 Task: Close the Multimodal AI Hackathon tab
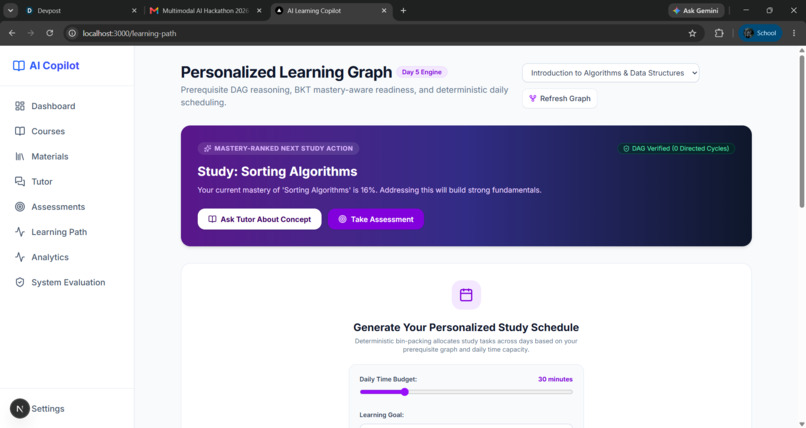click(x=259, y=10)
